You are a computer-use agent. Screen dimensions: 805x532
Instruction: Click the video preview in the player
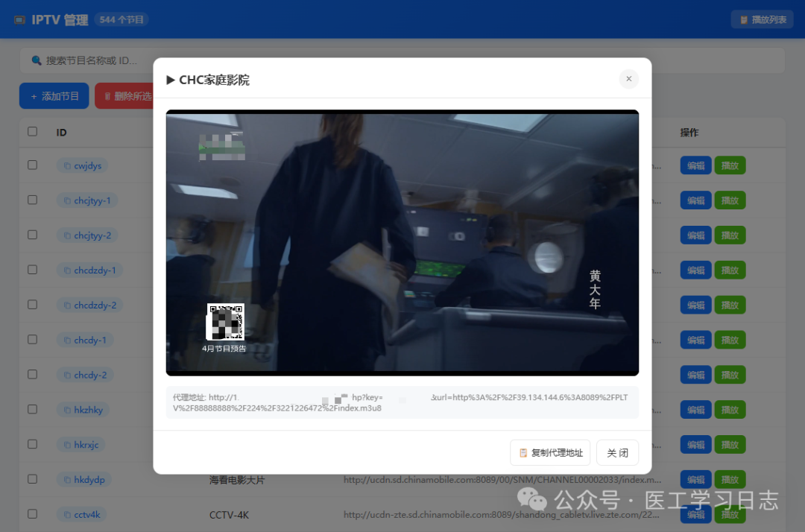coord(402,242)
